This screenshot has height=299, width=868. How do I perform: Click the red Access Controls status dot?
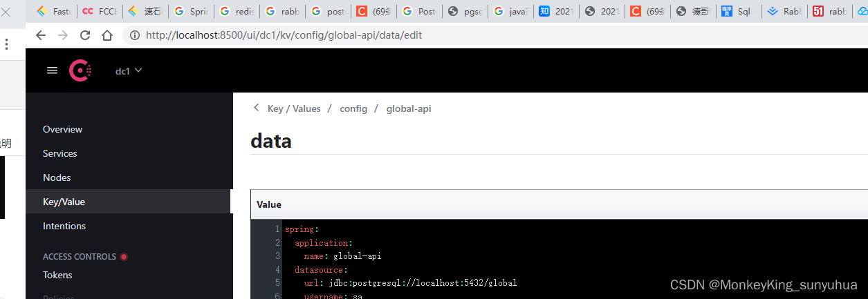tap(124, 257)
